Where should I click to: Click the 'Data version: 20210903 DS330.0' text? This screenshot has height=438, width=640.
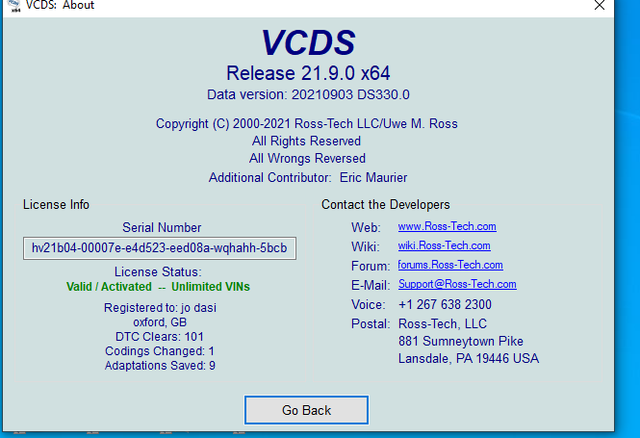click(x=308, y=95)
